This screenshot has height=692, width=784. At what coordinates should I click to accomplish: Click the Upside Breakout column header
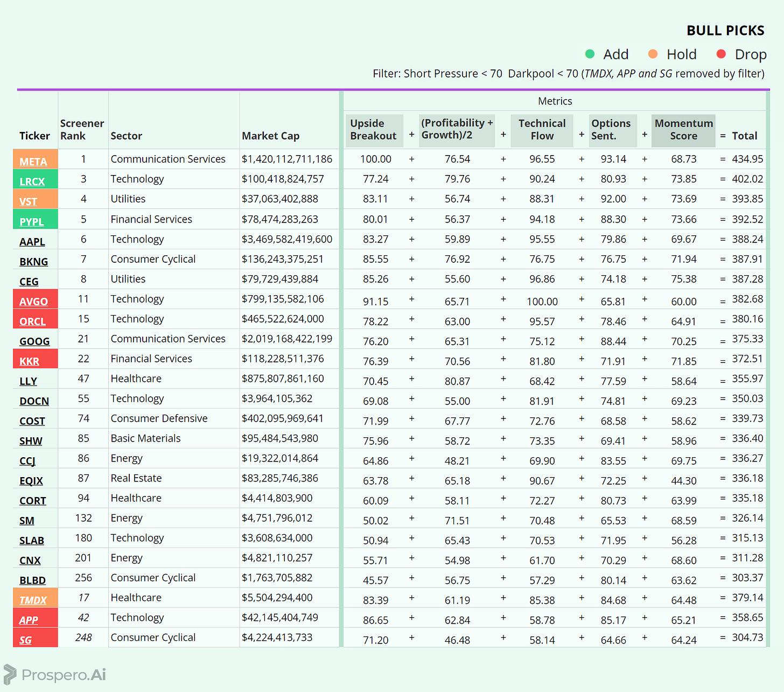pyautogui.click(x=374, y=130)
